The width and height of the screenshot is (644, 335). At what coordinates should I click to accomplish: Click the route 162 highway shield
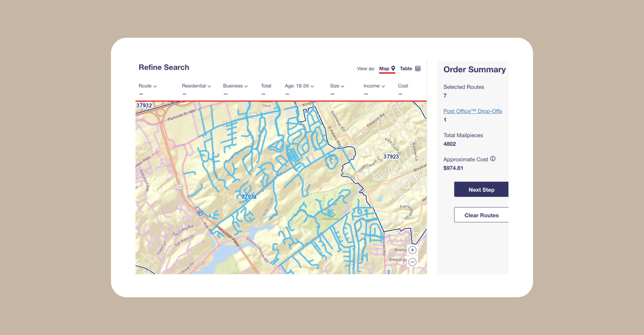[x=179, y=187]
